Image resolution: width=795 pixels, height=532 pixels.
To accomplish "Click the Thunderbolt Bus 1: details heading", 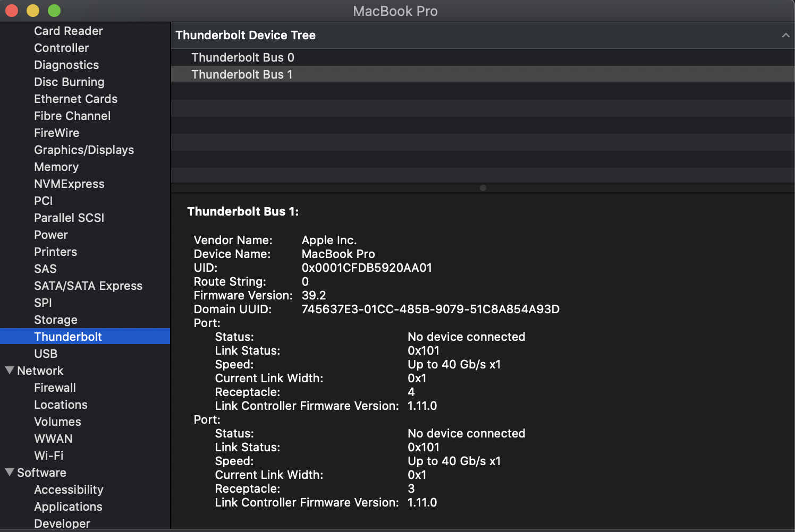I will [243, 211].
